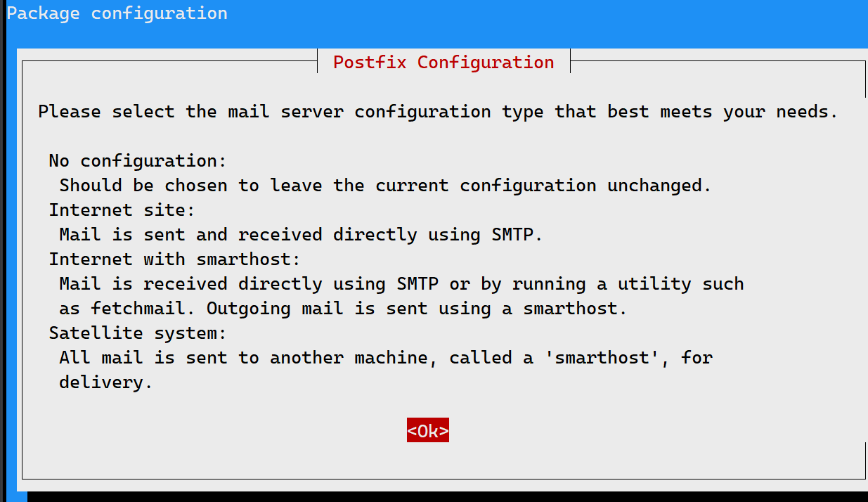The image size is (868, 502).
Task: Click the 'Satellite system:' heading
Action: [x=138, y=333]
